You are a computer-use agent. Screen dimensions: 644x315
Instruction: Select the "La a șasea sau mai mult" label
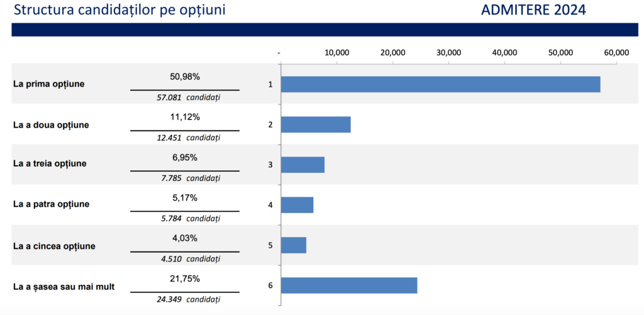click(64, 287)
